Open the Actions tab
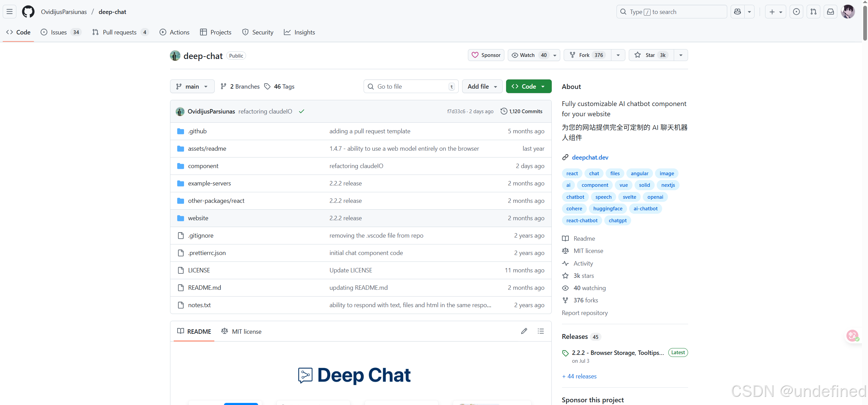 pyautogui.click(x=174, y=32)
